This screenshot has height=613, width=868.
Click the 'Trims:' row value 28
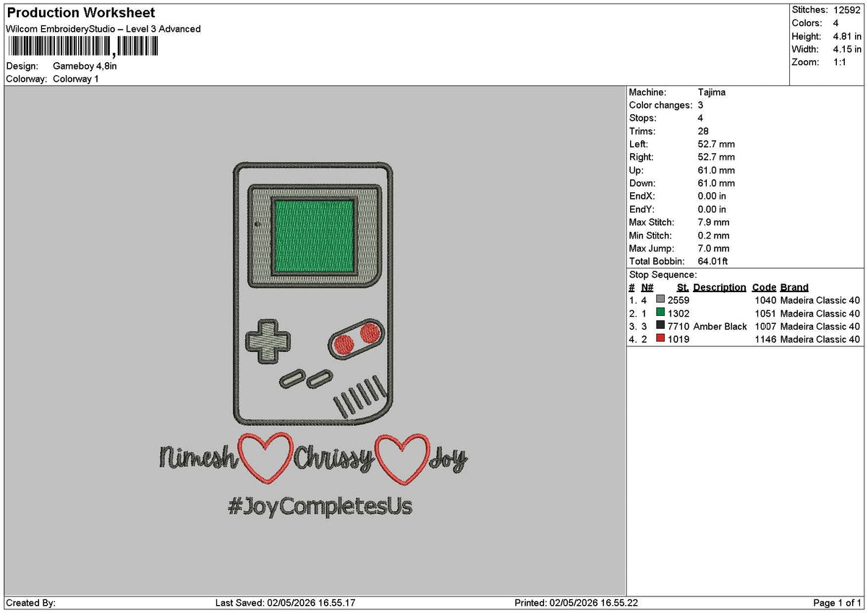[703, 132]
